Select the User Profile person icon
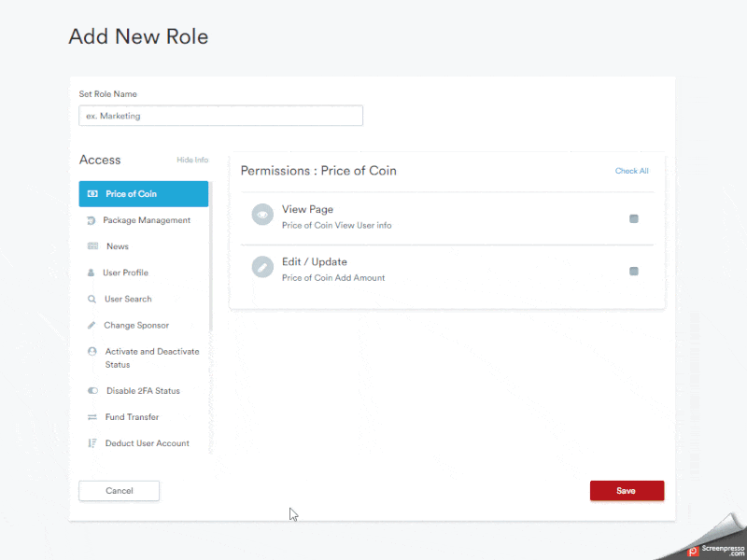The width and height of the screenshot is (747, 560). tap(92, 273)
